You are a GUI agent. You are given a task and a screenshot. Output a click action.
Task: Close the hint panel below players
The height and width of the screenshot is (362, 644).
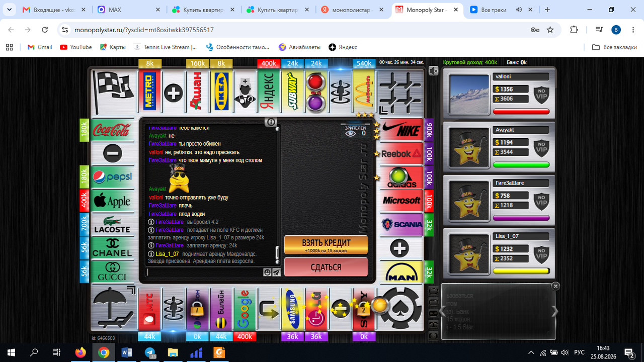[555, 286]
